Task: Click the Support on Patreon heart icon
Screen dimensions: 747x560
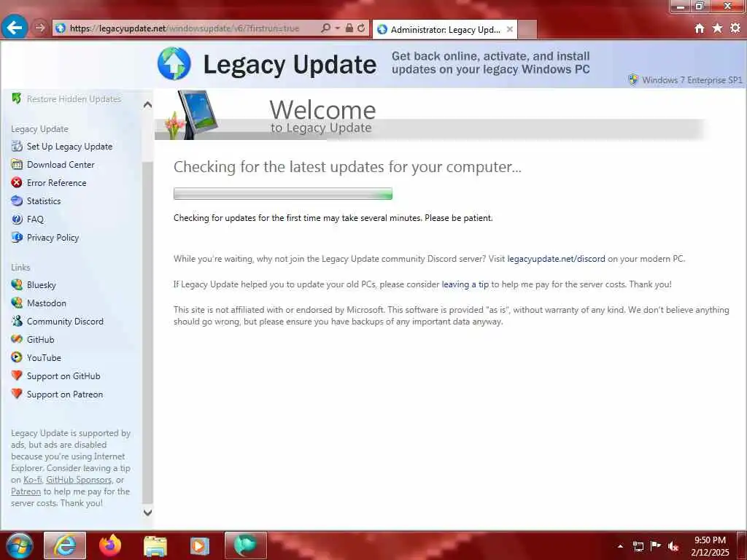Action: pos(17,394)
